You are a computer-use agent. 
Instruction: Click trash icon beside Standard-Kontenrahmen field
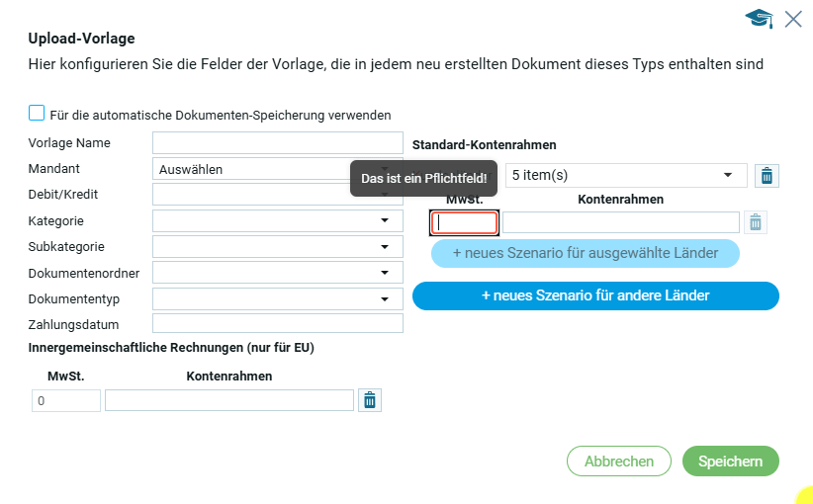(x=756, y=222)
